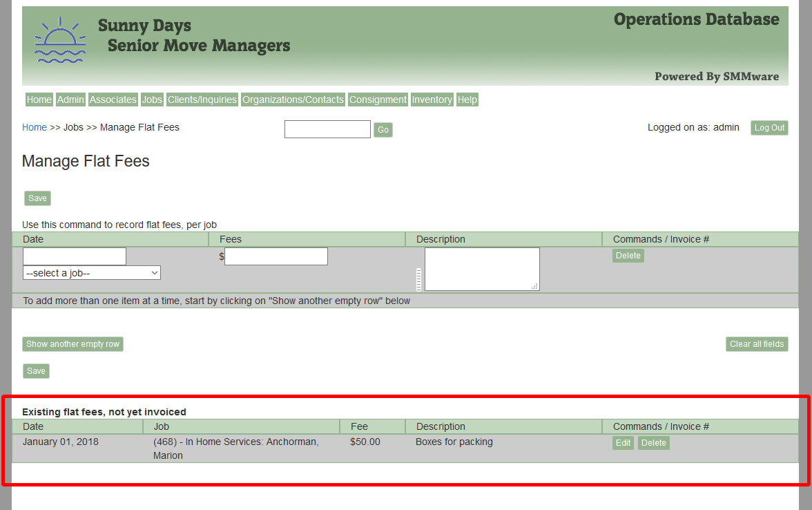Delete the empty flat fee row
This screenshot has height=510, width=812.
click(628, 255)
